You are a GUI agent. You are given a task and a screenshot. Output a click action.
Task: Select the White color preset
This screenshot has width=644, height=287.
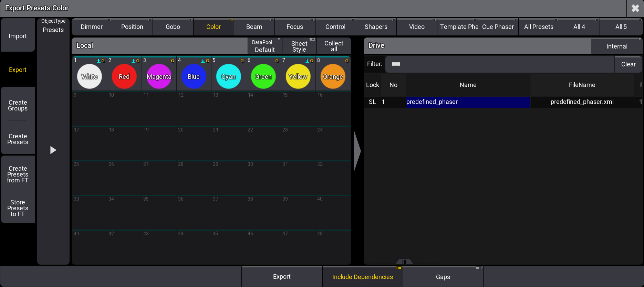[90, 76]
